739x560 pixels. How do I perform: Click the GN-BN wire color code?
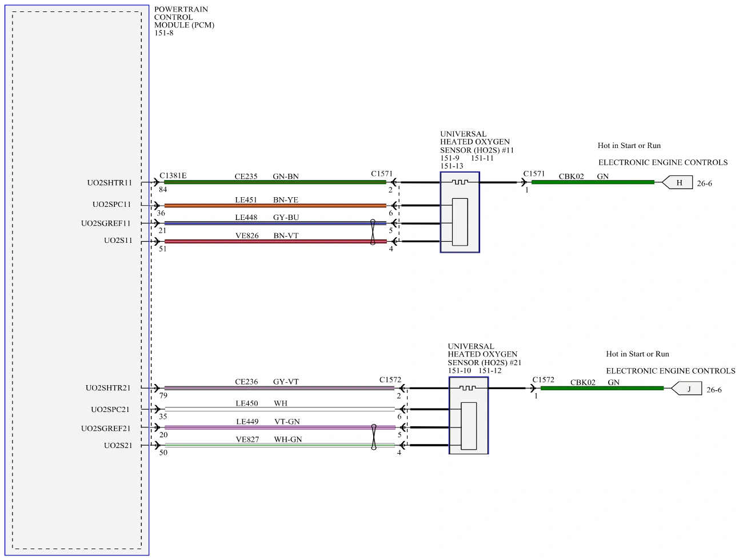(286, 177)
